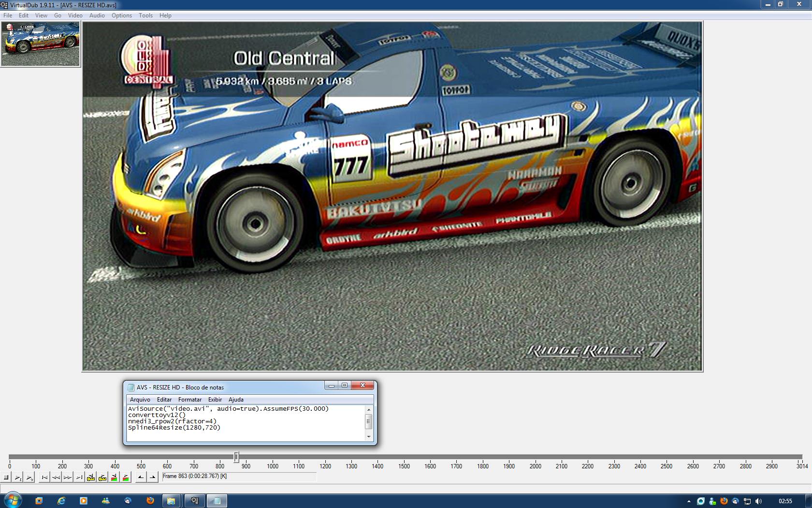
Task: Open network icon in the system tray
Action: pos(747,501)
